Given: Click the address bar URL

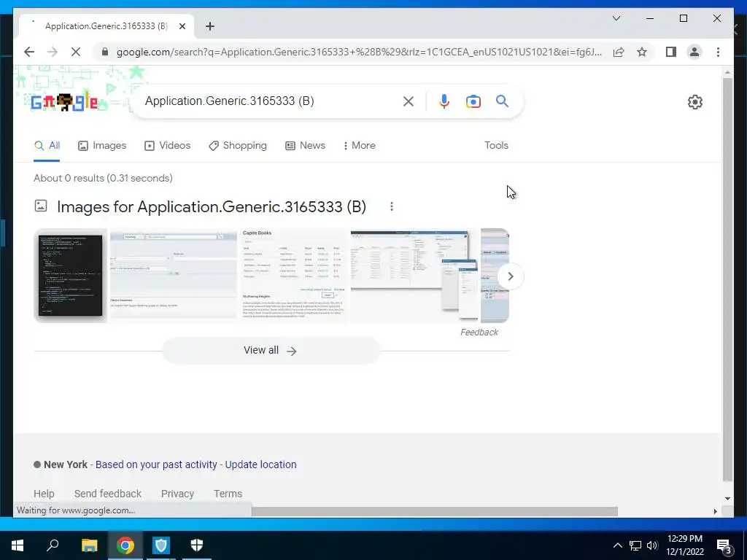Looking at the screenshot, I should point(359,52).
